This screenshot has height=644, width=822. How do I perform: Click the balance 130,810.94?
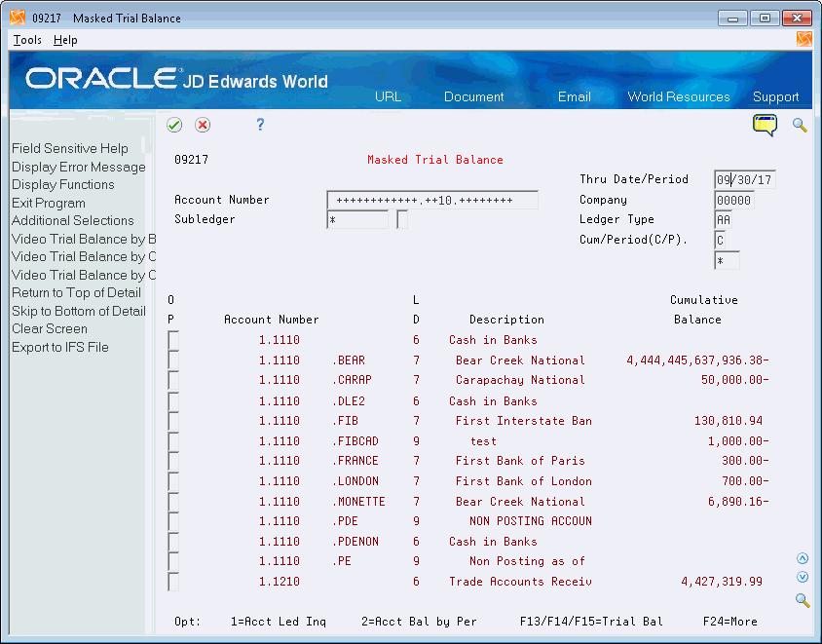[x=729, y=421]
